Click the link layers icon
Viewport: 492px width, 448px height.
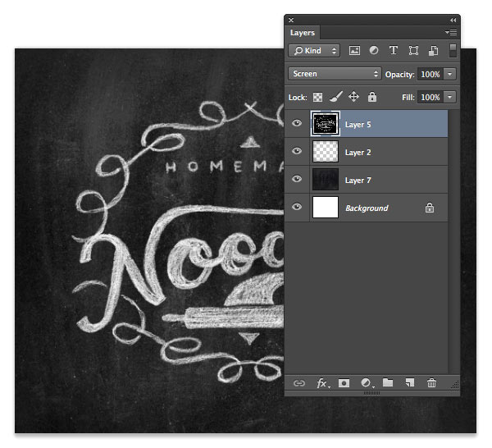coord(299,382)
